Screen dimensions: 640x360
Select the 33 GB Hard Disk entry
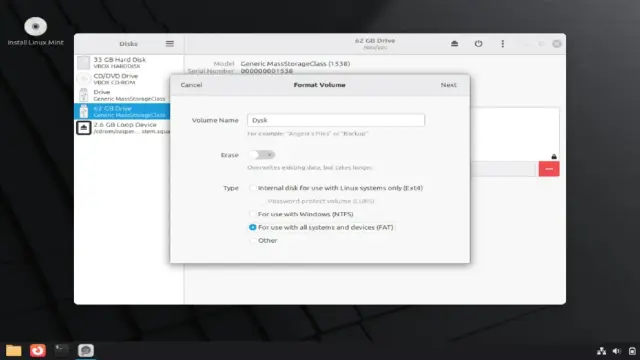point(129,62)
